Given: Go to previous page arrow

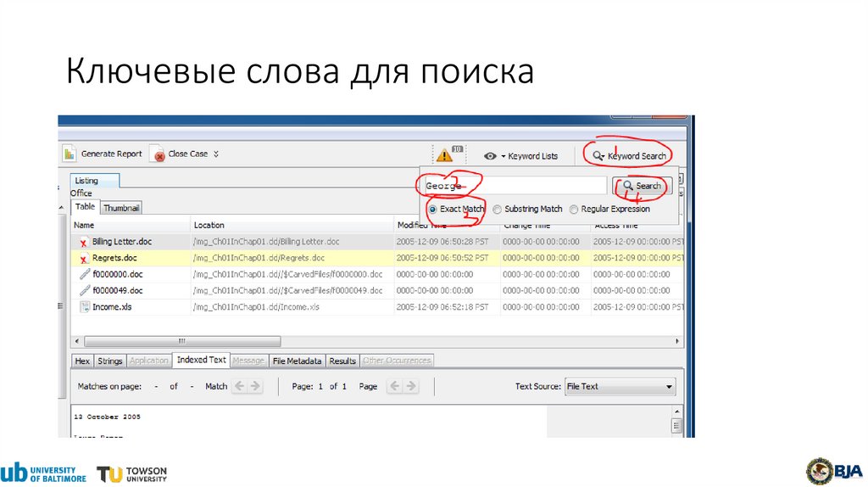Looking at the screenshot, I should (395, 386).
